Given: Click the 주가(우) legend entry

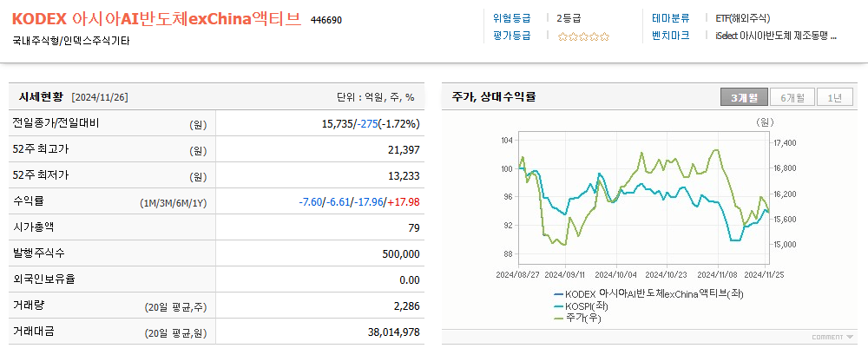Looking at the screenshot, I should click(x=577, y=319).
